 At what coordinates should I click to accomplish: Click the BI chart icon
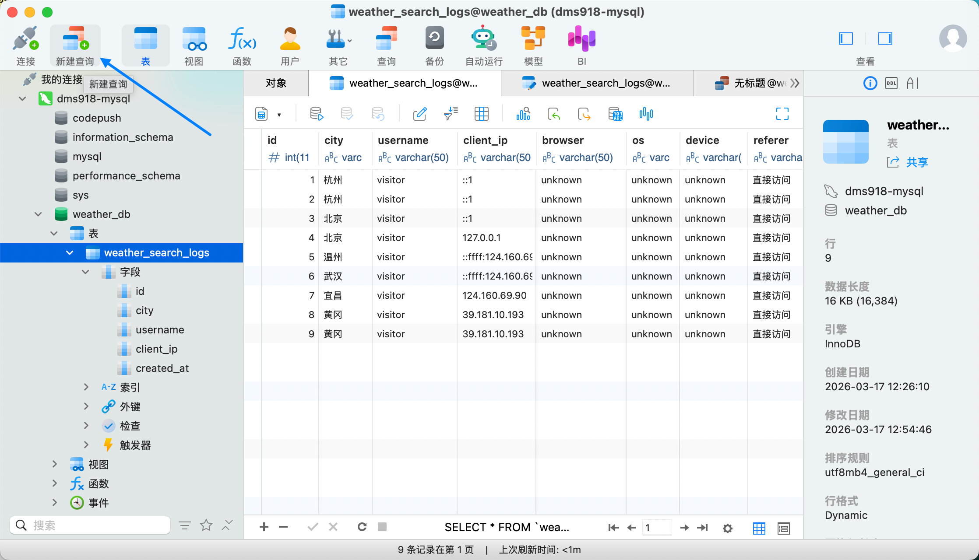(581, 45)
